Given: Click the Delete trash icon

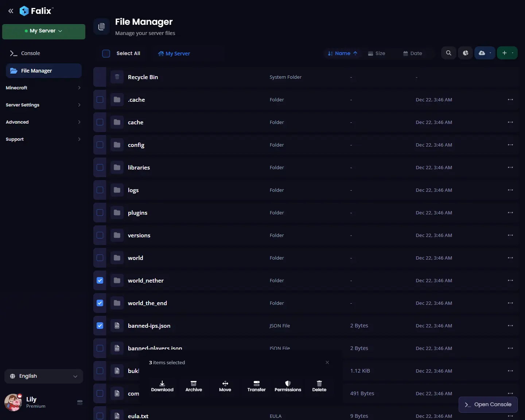Looking at the screenshot, I should tap(319, 386).
